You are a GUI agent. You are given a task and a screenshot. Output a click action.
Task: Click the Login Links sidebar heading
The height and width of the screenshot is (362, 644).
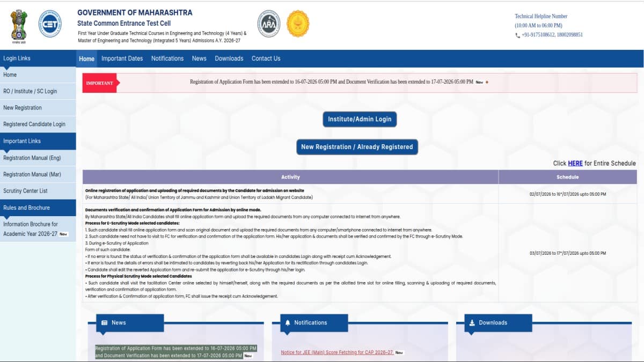38,58
